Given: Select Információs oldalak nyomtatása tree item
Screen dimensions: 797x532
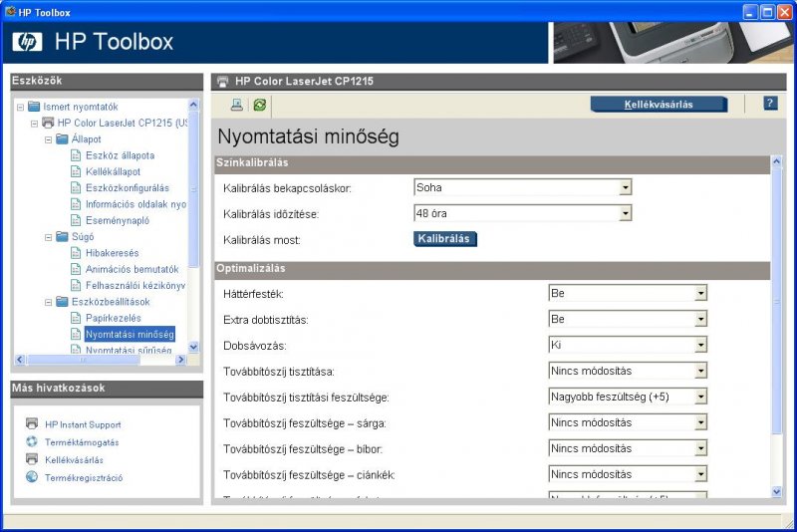Looking at the screenshot, I should (135, 204).
